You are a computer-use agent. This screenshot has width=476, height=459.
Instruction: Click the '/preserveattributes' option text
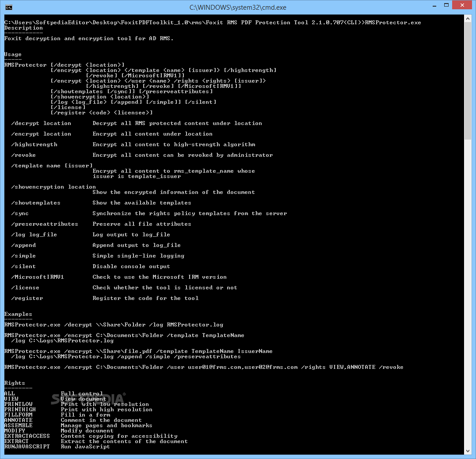point(45,224)
